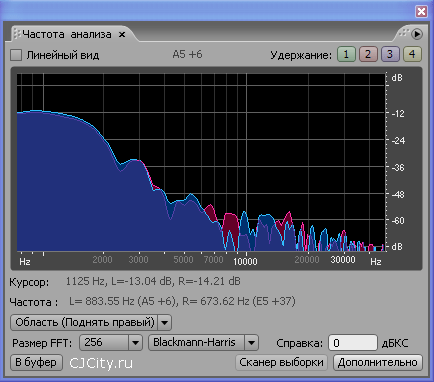Click the Справка reference input field
This screenshot has width=434, height=382.
(x=353, y=343)
